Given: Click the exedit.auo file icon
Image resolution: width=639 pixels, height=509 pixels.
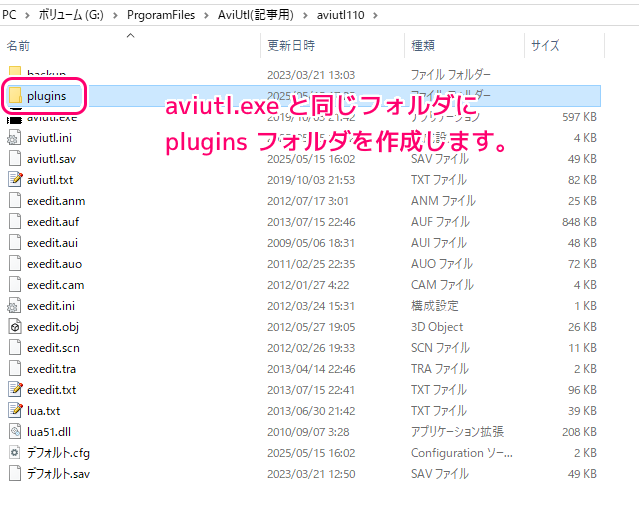Looking at the screenshot, I should (15, 264).
